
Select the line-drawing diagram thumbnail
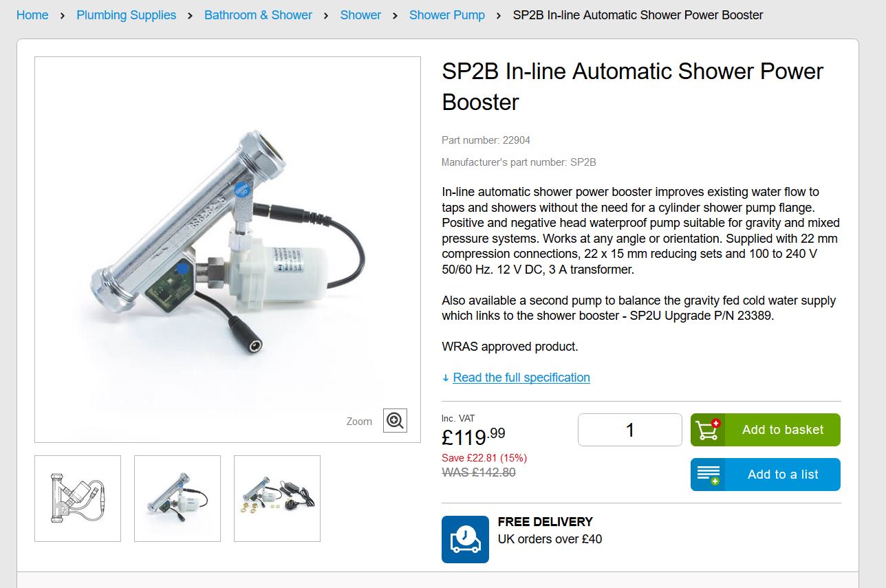(78, 499)
